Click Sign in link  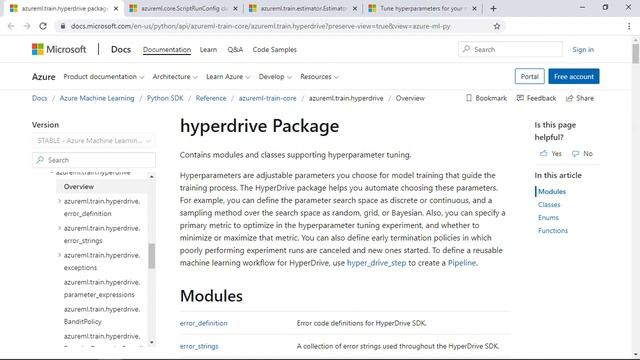583,49
